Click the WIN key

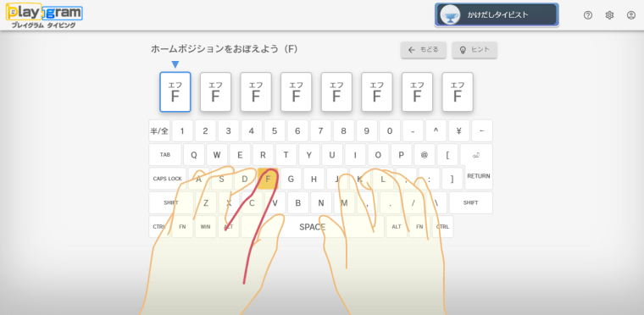tap(205, 227)
